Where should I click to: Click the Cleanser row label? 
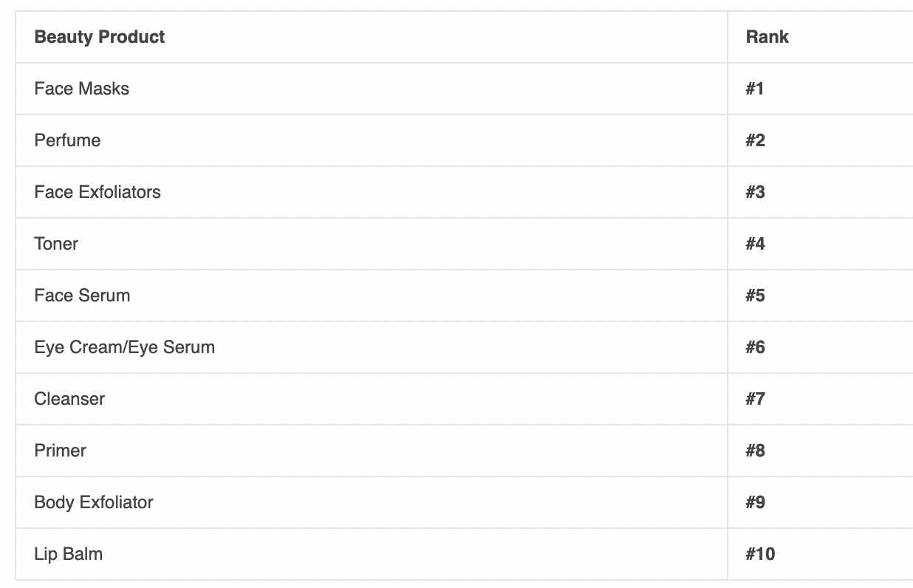(69, 399)
